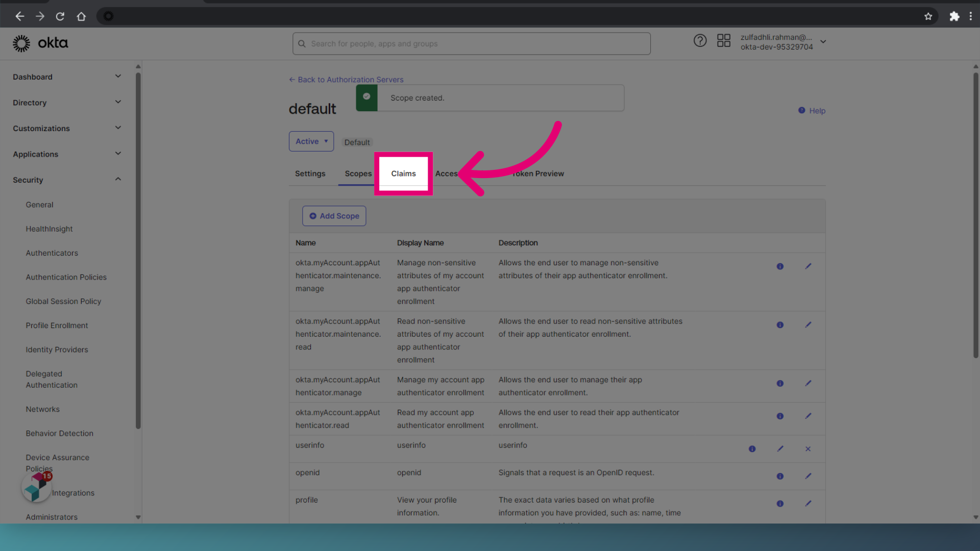The width and height of the screenshot is (980, 551).
Task: Bookmark this page with the star icon
Action: click(x=928, y=16)
